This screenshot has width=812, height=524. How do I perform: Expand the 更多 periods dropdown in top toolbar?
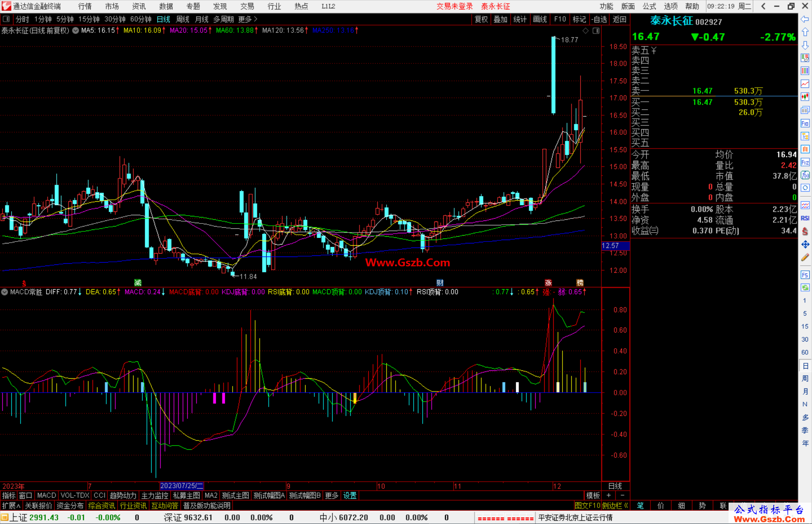[x=248, y=19]
